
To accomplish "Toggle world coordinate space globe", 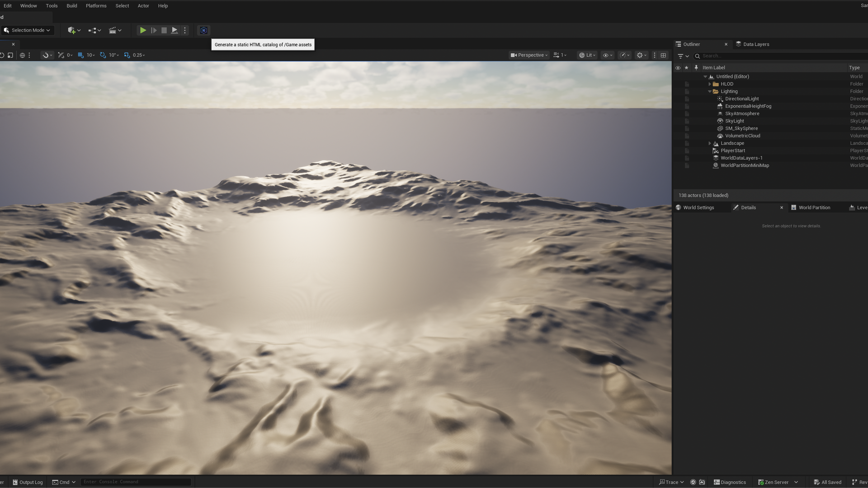I will (x=22, y=55).
